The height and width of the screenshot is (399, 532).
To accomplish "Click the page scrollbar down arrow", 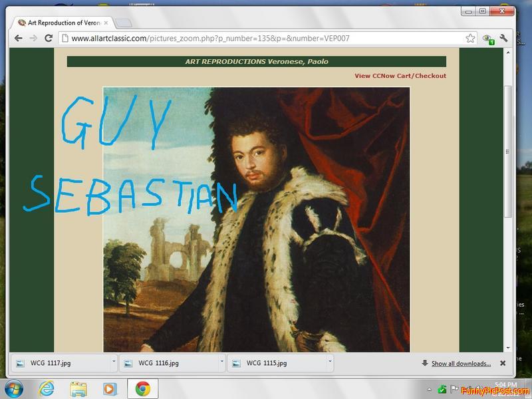I will pos(508,348).
